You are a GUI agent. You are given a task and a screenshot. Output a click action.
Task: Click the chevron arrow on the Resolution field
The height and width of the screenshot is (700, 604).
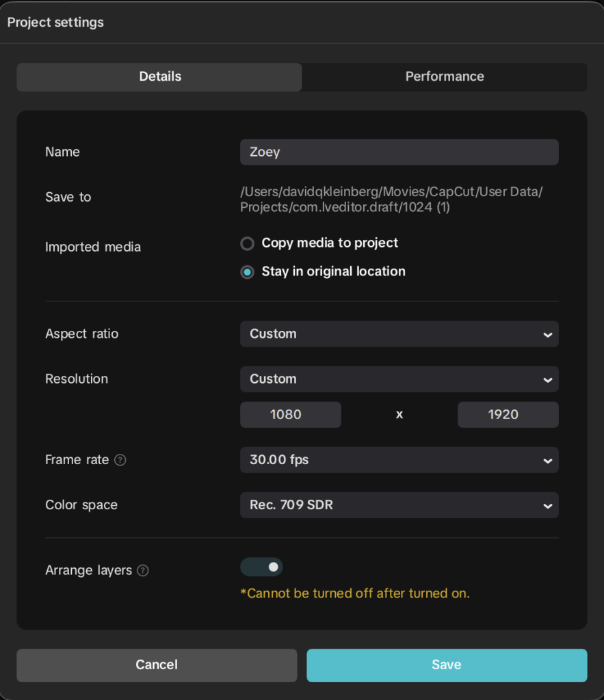pyautogui.click(x=547, y=379)
